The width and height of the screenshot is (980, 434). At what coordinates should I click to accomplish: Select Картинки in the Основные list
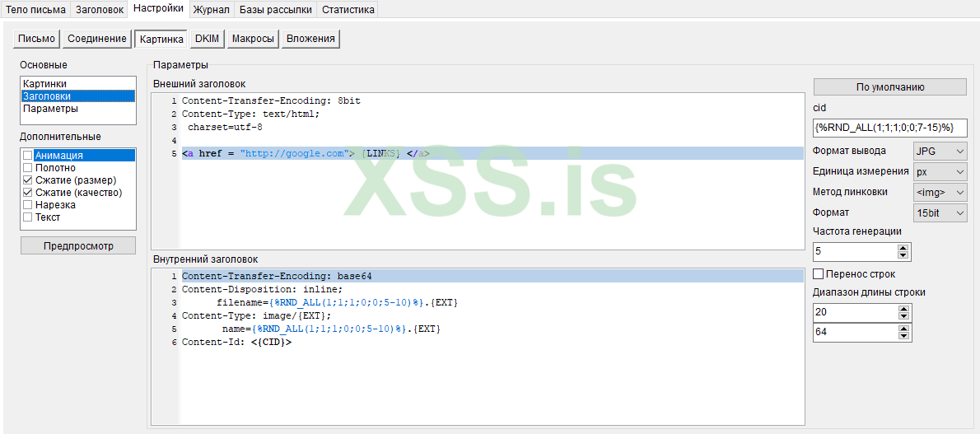78,84
